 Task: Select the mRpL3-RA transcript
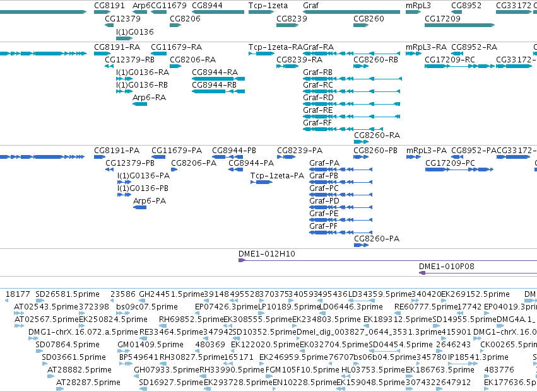click(427, 47)
